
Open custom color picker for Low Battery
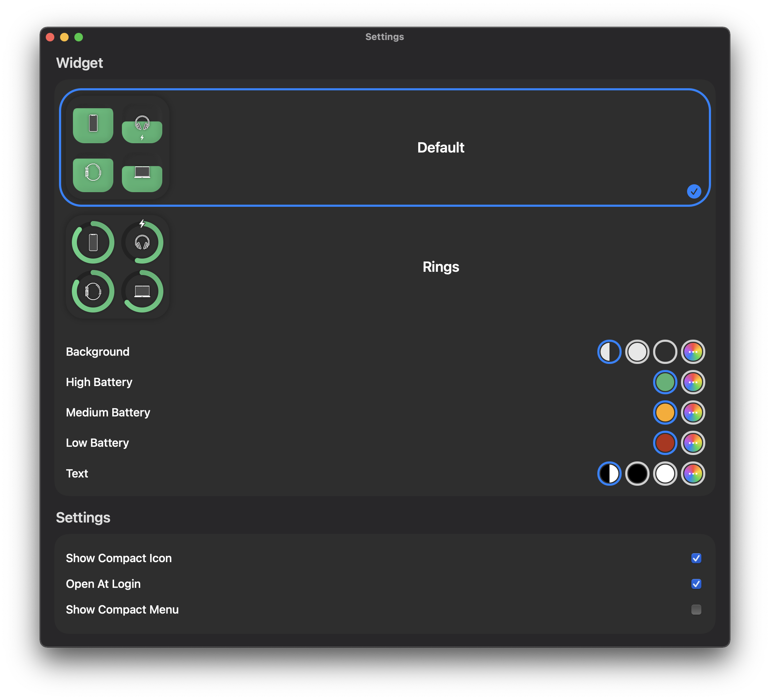693,443
